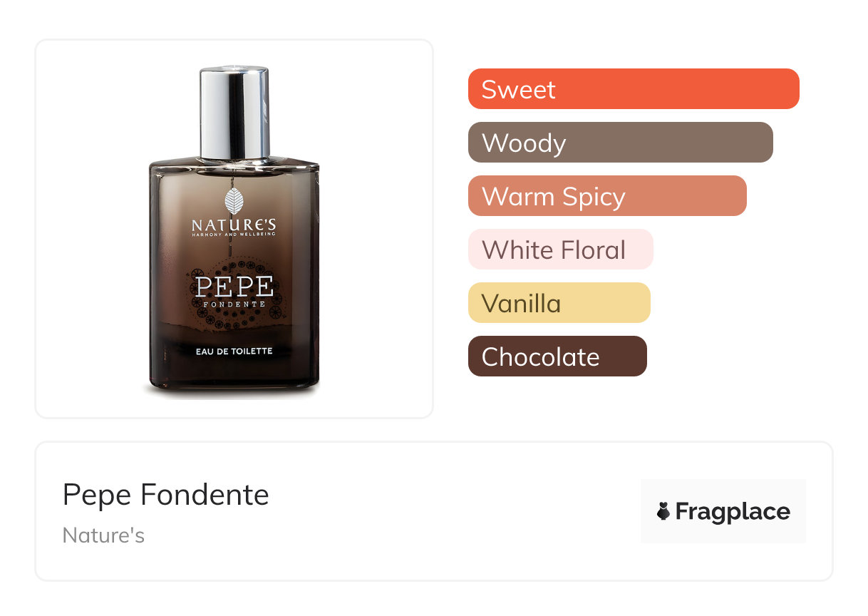Screen dimensions: 868x616
Task: Open the Nature's brand link under the title
Action: tap(103, 535)
